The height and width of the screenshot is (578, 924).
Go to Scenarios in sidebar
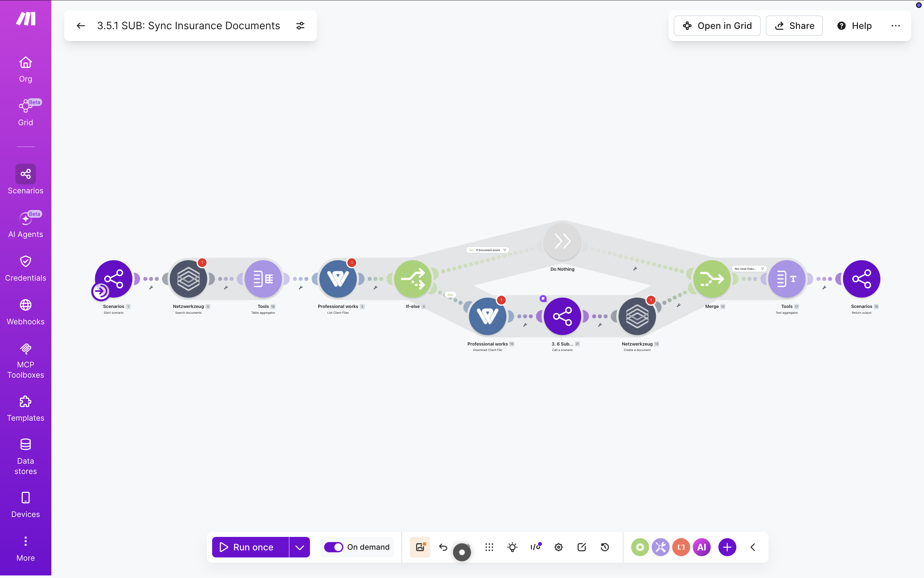coord(26,180)
